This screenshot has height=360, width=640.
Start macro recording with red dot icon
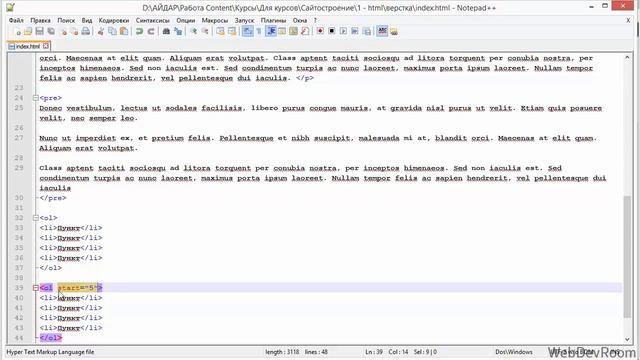pos(320,31)
